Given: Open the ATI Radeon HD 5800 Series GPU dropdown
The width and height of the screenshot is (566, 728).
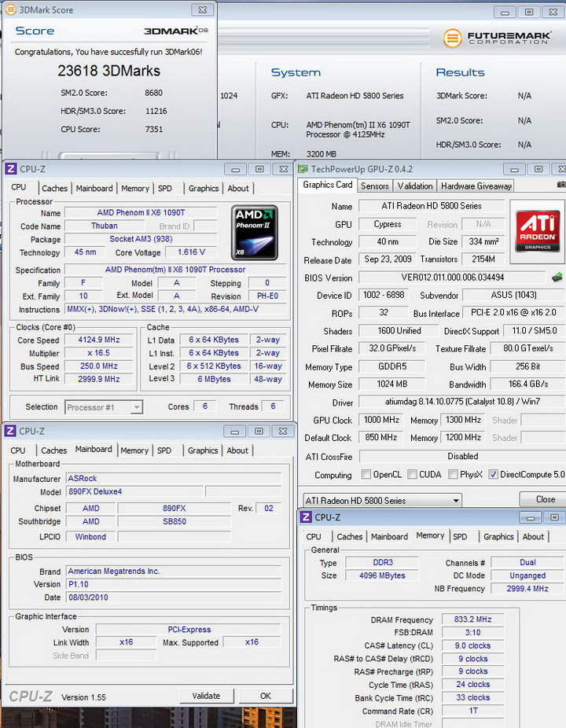Looking at the screenshot, I should pyautogui.click(x=382, y=501).
